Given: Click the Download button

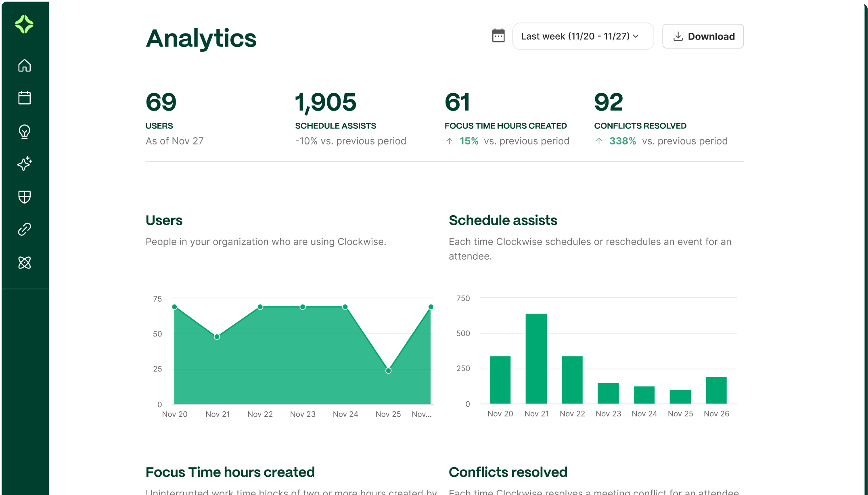Looking at the screenshot, I should [703, 36].
